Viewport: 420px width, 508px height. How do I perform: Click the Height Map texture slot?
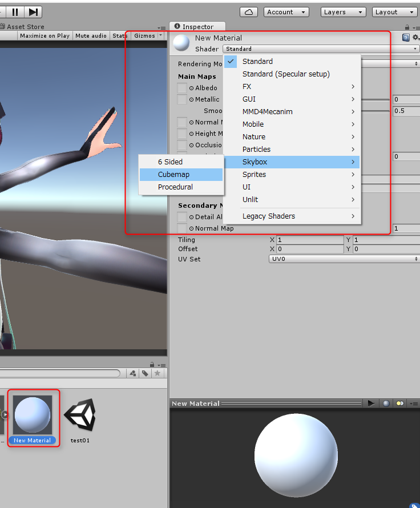[182, 134]
